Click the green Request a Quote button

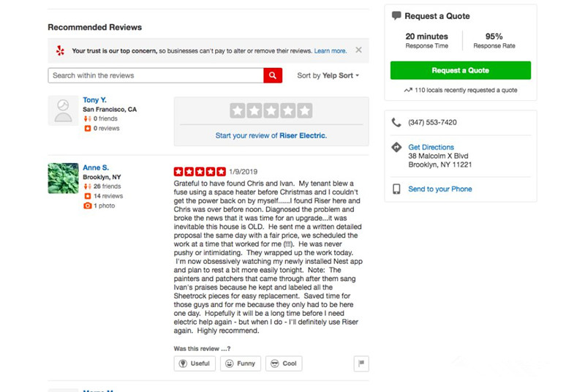[460, 71]
